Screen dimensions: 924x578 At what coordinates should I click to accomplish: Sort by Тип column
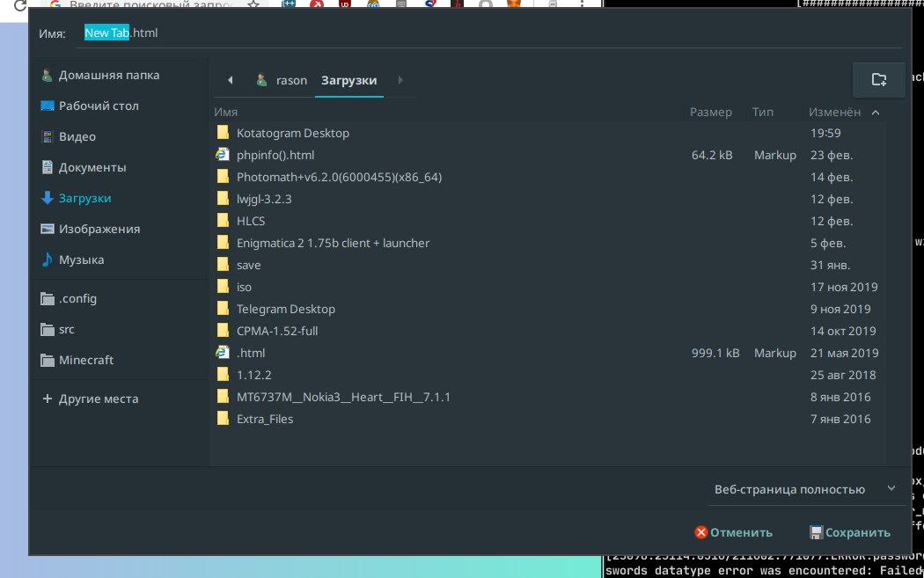point(763,112)
